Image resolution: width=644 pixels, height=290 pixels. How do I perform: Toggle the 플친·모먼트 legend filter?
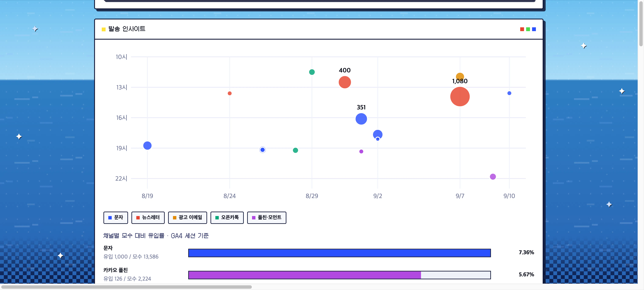[267, 217]
